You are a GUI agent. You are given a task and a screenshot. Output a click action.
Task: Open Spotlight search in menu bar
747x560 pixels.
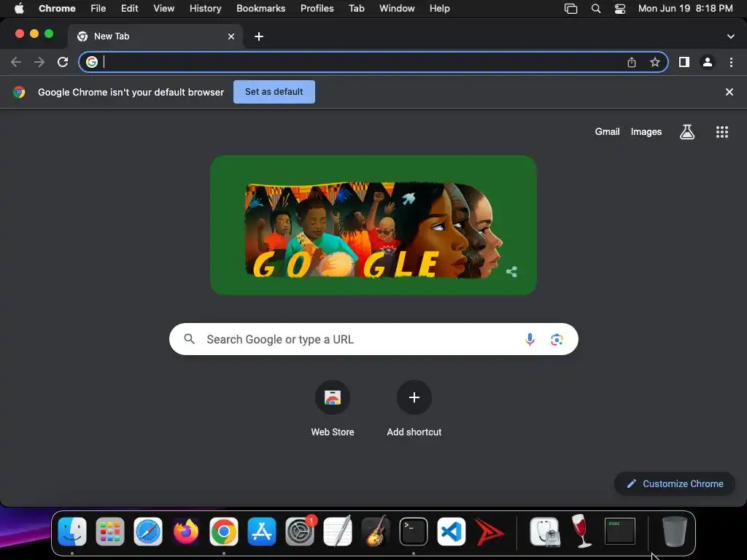pos(595,9)
